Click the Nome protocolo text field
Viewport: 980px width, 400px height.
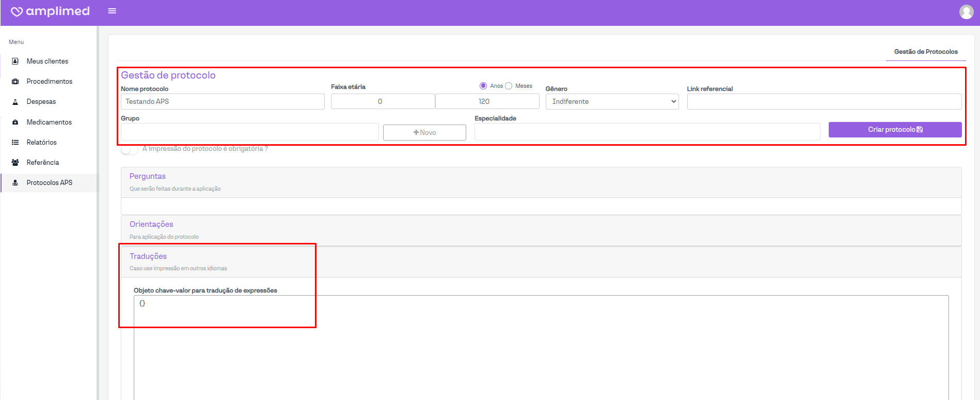(223, 102)
